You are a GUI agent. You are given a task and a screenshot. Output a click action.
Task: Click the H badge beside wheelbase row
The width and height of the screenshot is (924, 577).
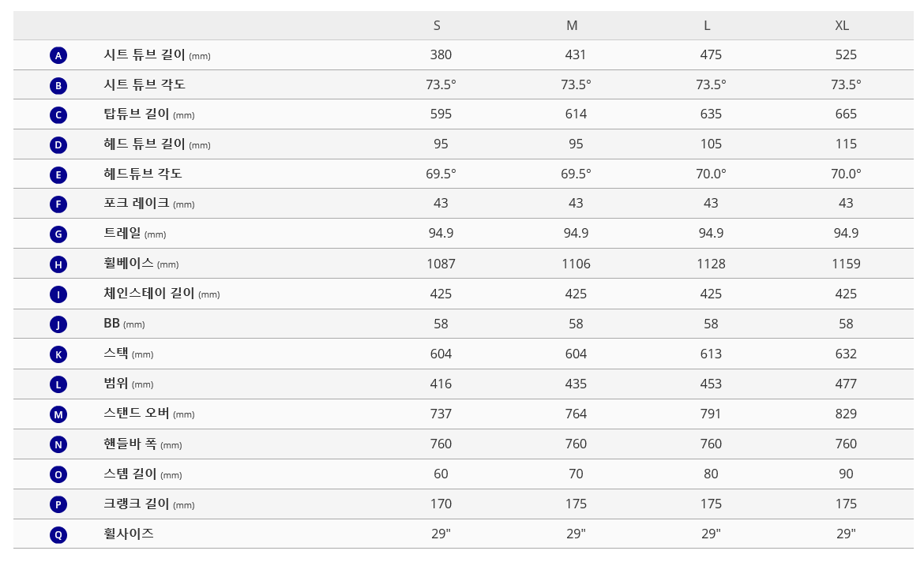coord(58,264)
